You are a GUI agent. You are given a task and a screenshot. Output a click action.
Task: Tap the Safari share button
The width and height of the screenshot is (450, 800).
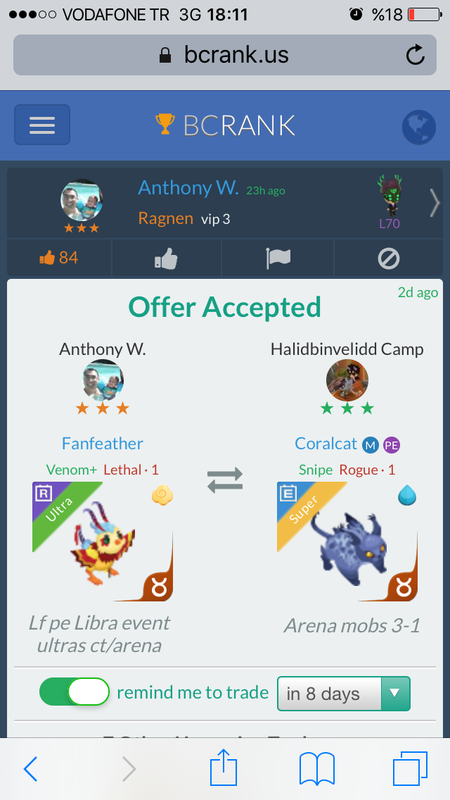click(x=223, y=768)
